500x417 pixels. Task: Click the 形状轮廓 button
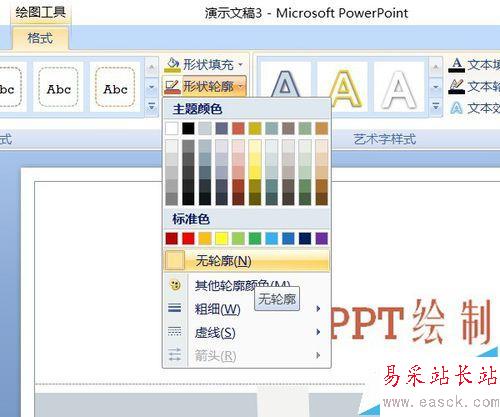pyautogui.click(x=204, y=87)
